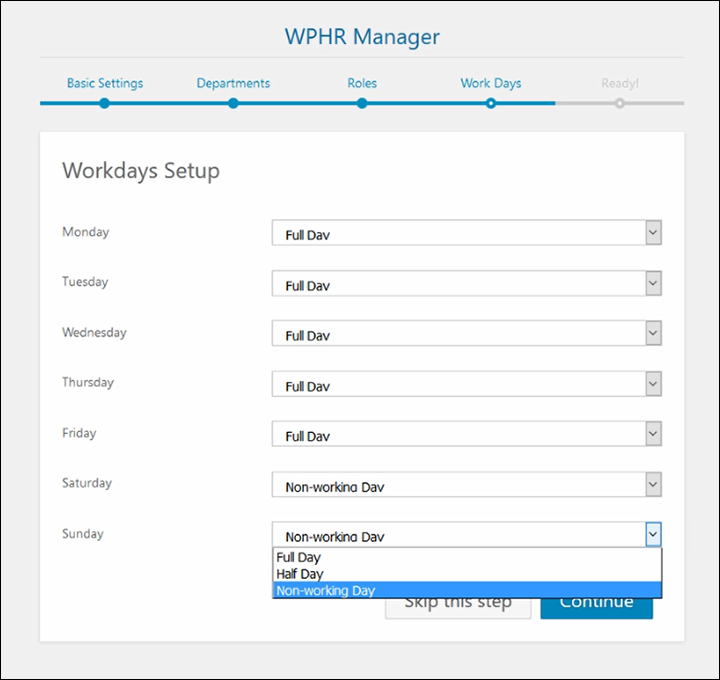Click the Tuesday label
Viewport: 720px width, 680px height.
[x=85, y=281]
